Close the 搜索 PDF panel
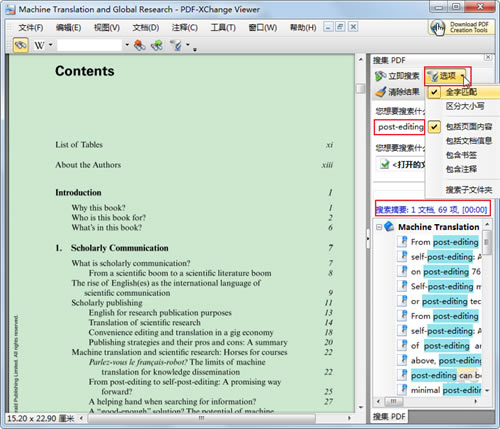 488,57
